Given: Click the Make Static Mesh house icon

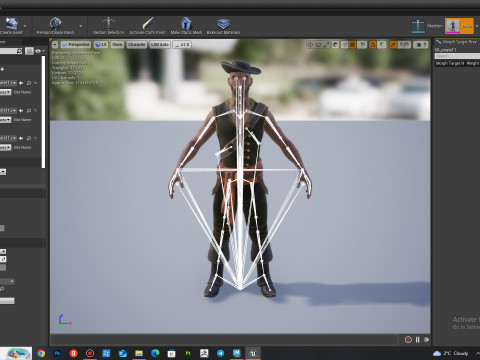Looking at the screenshot, I should tap(186, 23).
